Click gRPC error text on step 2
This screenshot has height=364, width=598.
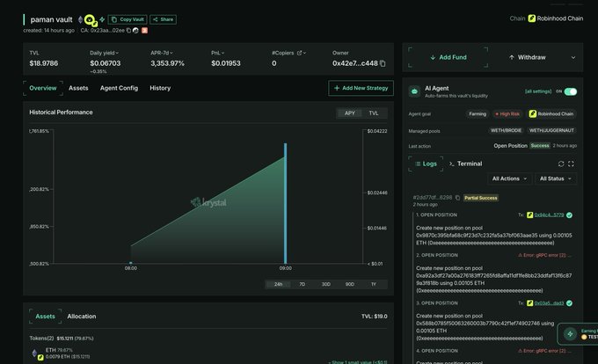coord(544,255)
